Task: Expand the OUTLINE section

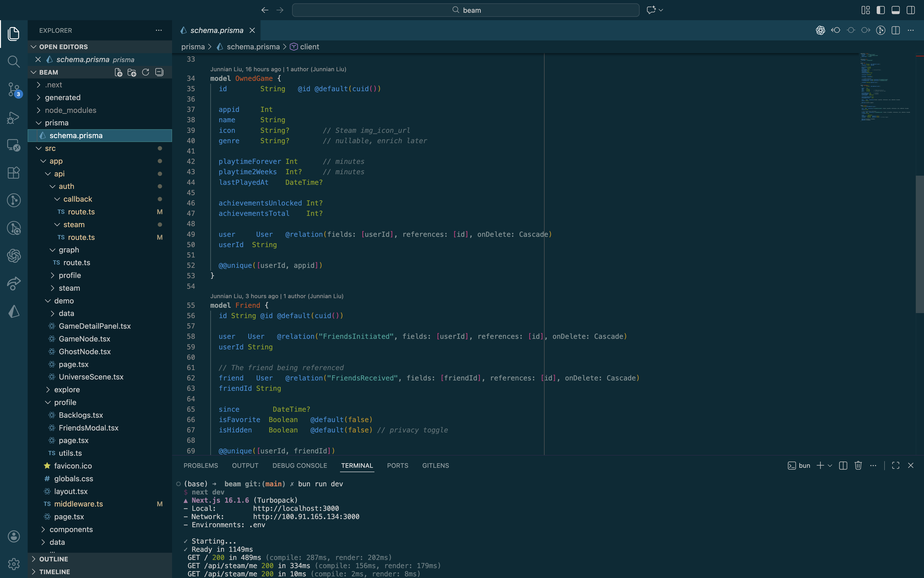Action: pyautogui.click(x=53, y=559)
